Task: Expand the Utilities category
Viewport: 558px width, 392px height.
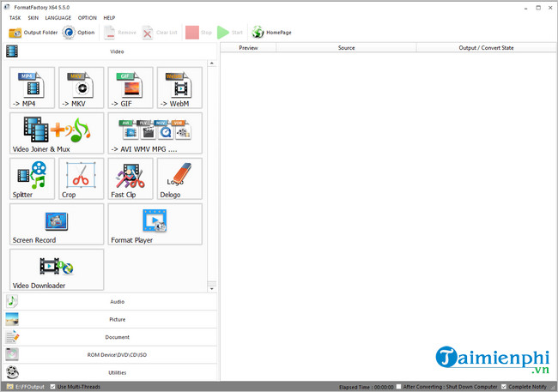Action: pos(110,372)
